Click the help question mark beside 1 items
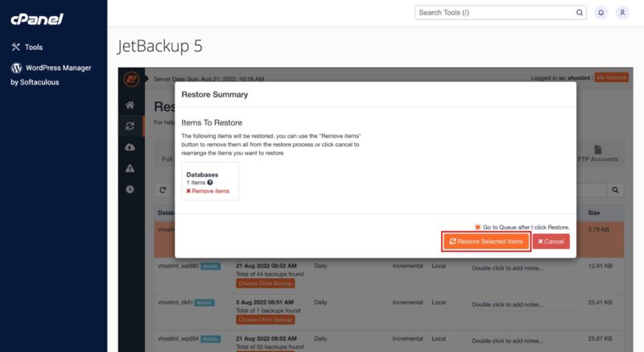This screenshot has width=644, height=352. [210, 182]
